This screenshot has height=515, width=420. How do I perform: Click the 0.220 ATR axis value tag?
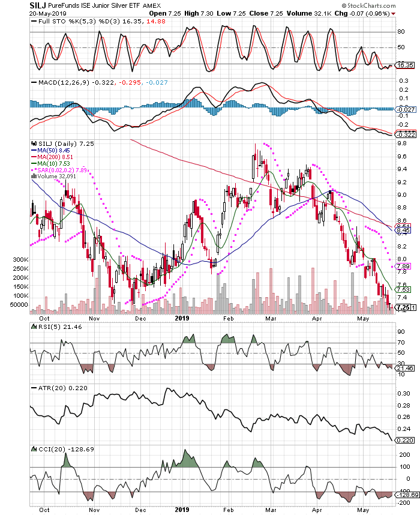[405, 440]
